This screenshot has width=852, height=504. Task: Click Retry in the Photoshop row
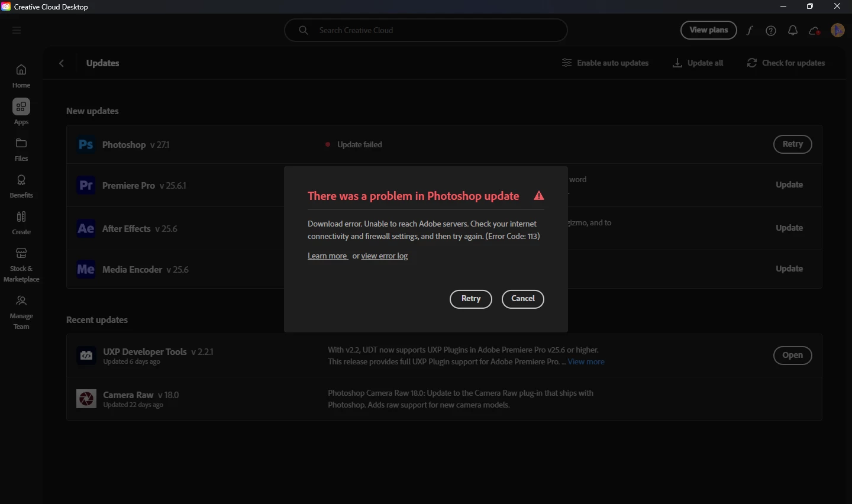[793, 144]
